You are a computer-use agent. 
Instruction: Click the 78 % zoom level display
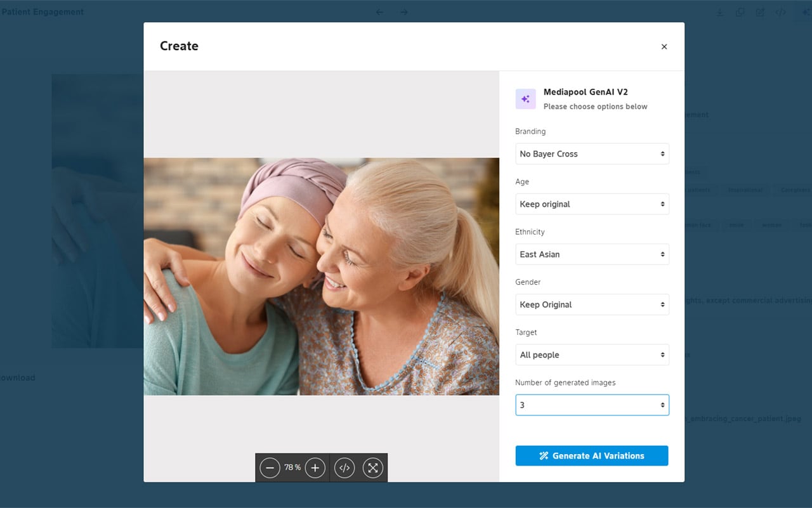pyautogui.click(x=292, y=467)
